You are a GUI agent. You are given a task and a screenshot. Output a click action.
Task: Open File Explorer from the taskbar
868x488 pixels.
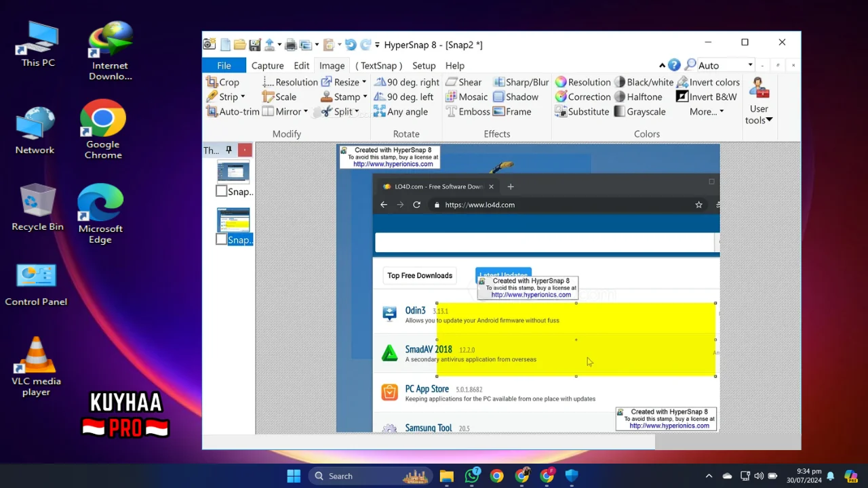(446, 476)
